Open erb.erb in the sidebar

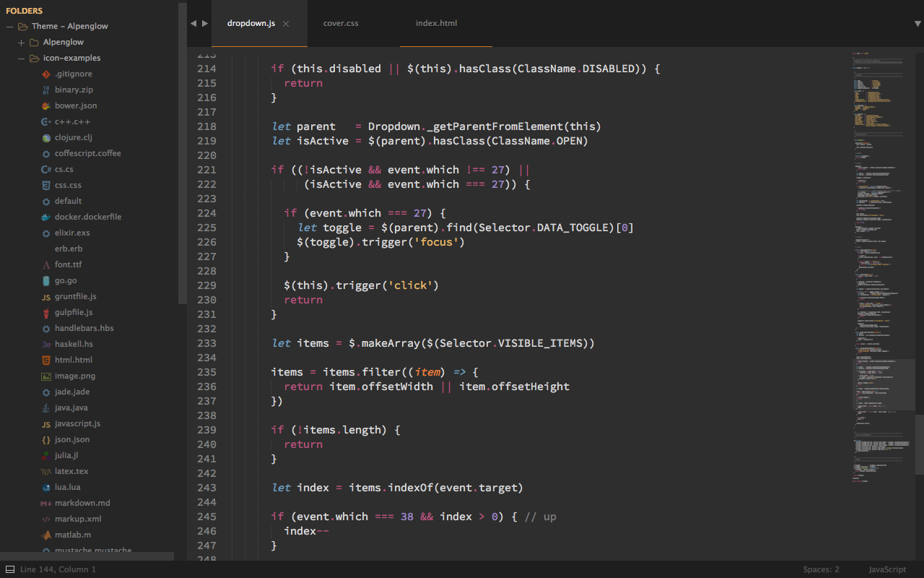69,249
